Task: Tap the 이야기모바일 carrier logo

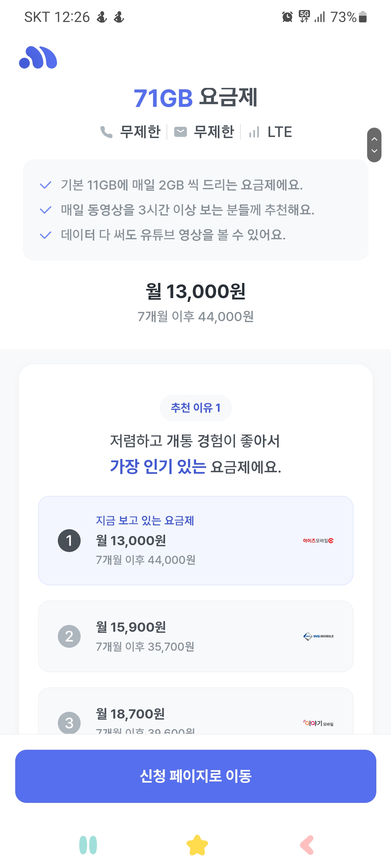Action: [318, 723]
